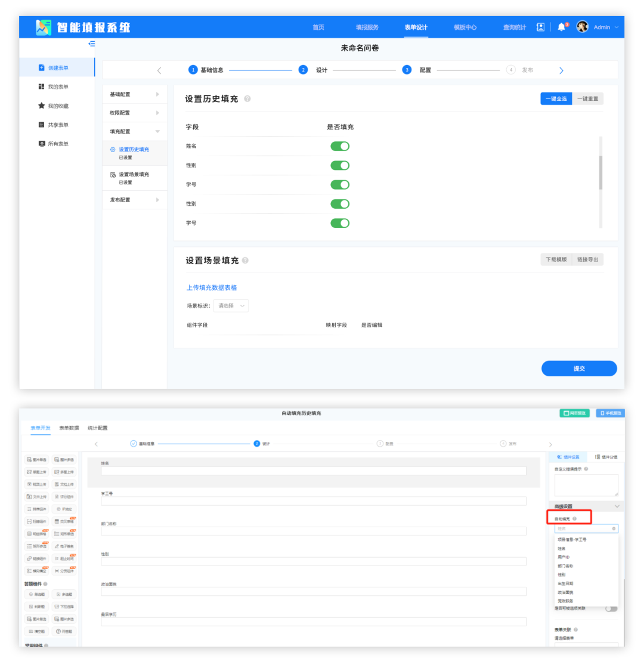This screenshot has height=662, width=644.
Task: Open 填报服务 in top navigation
Action: pos(367,27)
